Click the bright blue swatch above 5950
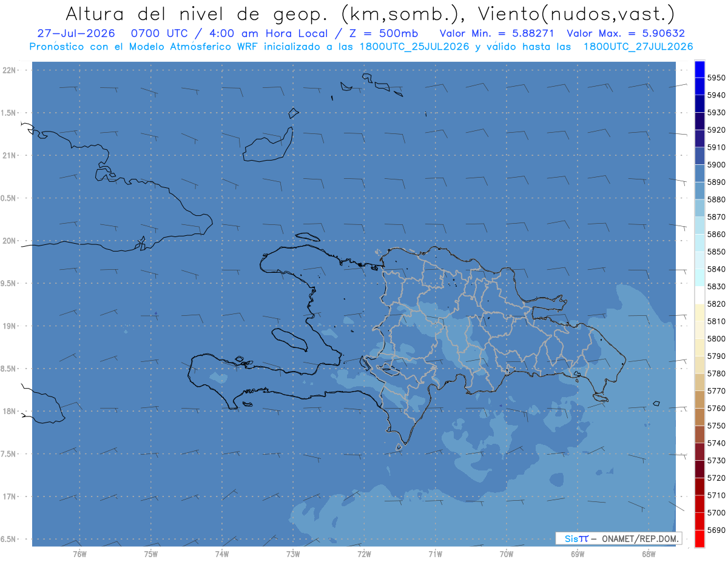The height and width of the screenshot is (562, 728). [699, 69]
